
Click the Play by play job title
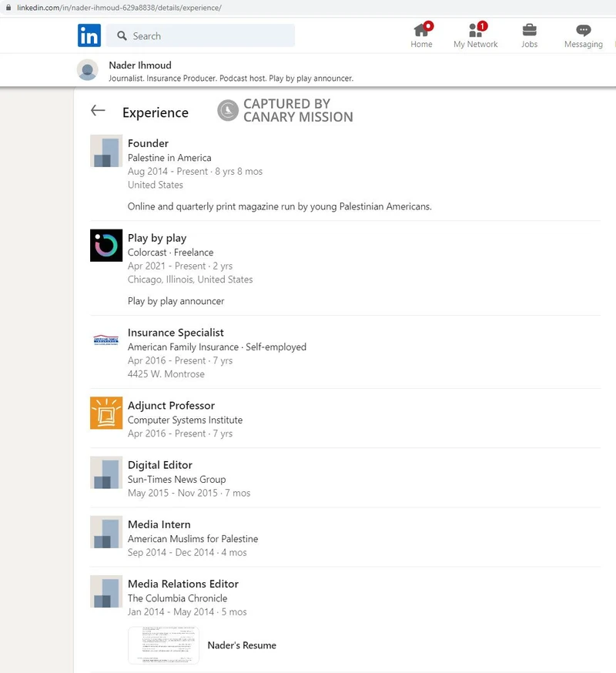pos(157,238)
